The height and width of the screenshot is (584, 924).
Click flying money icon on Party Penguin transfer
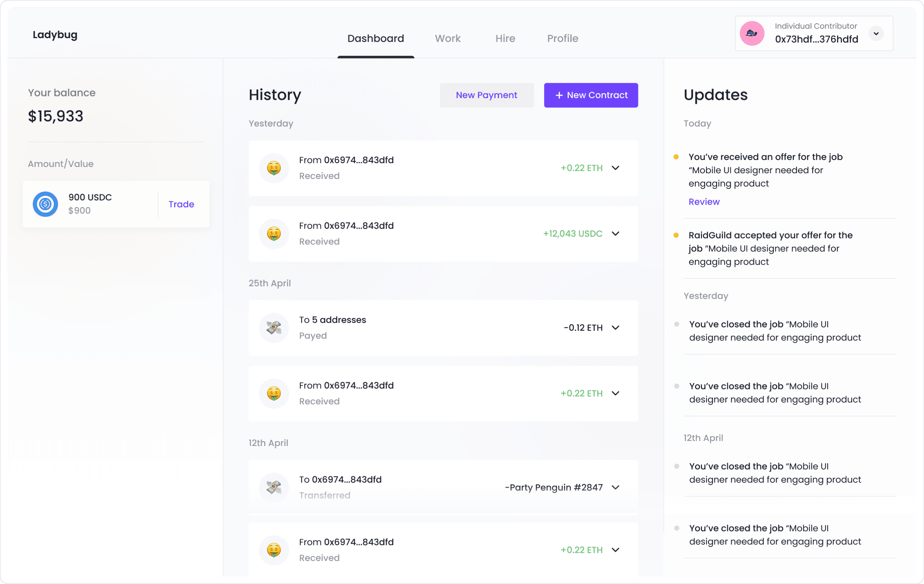(274, 487)
